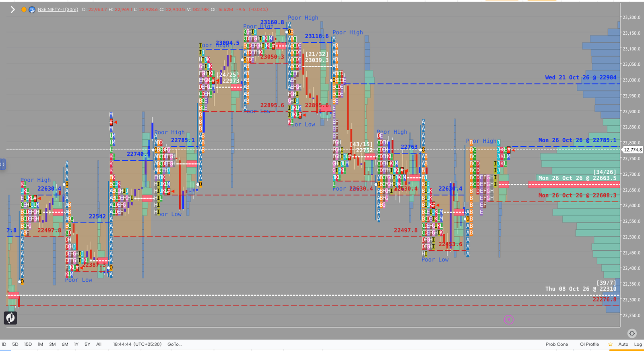644x351 pixels.
Task: Click the 22763 blue value label
Action: click(409, 147)
